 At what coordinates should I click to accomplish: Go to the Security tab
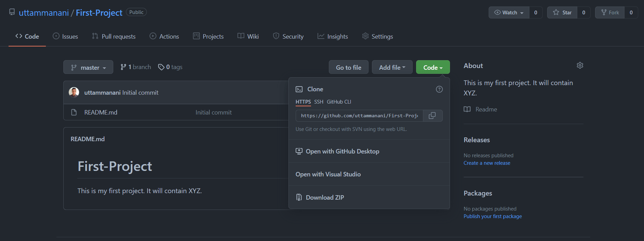pos(288,36)
